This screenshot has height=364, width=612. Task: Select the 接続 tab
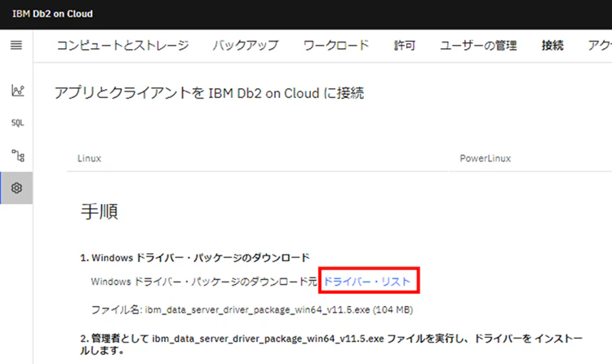coord(552,46)
